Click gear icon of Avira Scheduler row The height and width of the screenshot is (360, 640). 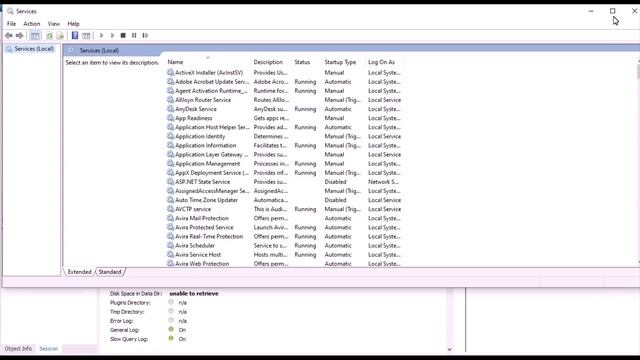(171, 245)
